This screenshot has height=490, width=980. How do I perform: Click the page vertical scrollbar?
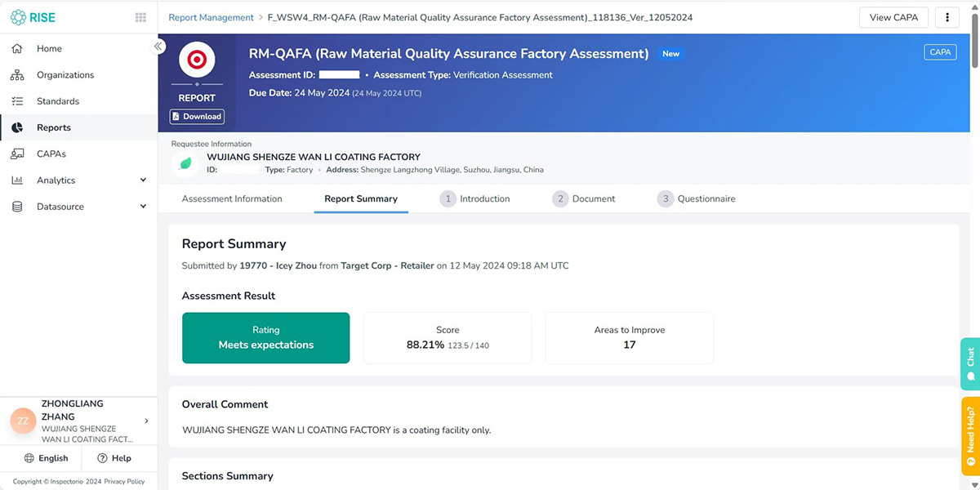[975, 41]
